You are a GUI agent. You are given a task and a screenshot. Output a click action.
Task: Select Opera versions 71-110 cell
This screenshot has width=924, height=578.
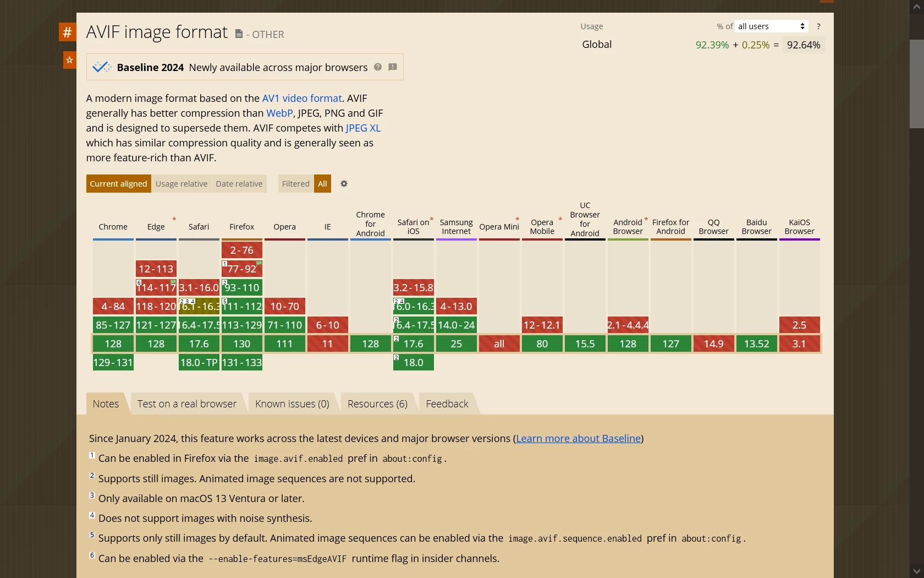tap(285, 325)
